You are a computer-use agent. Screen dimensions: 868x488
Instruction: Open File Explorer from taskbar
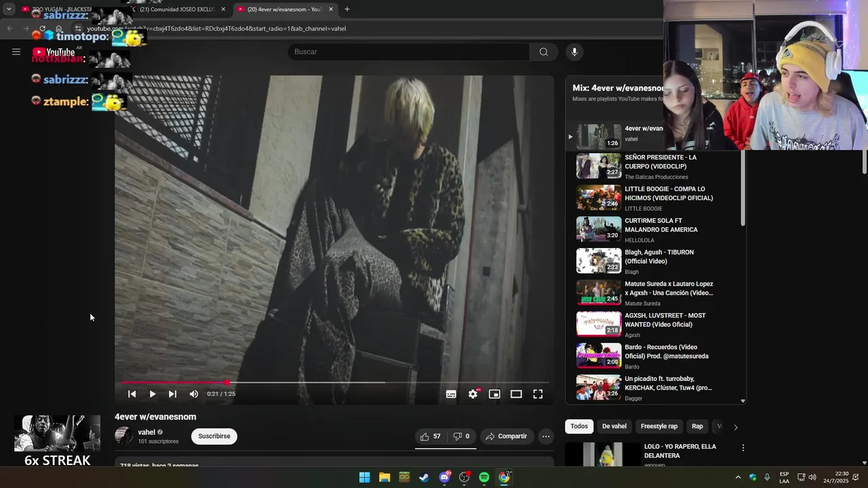click(384, 477)
